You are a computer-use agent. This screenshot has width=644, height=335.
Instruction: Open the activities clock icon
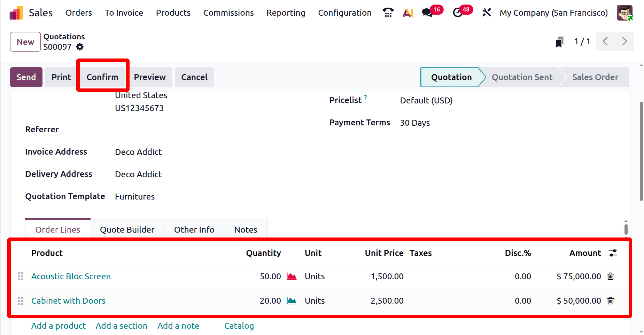click(457, 13)
